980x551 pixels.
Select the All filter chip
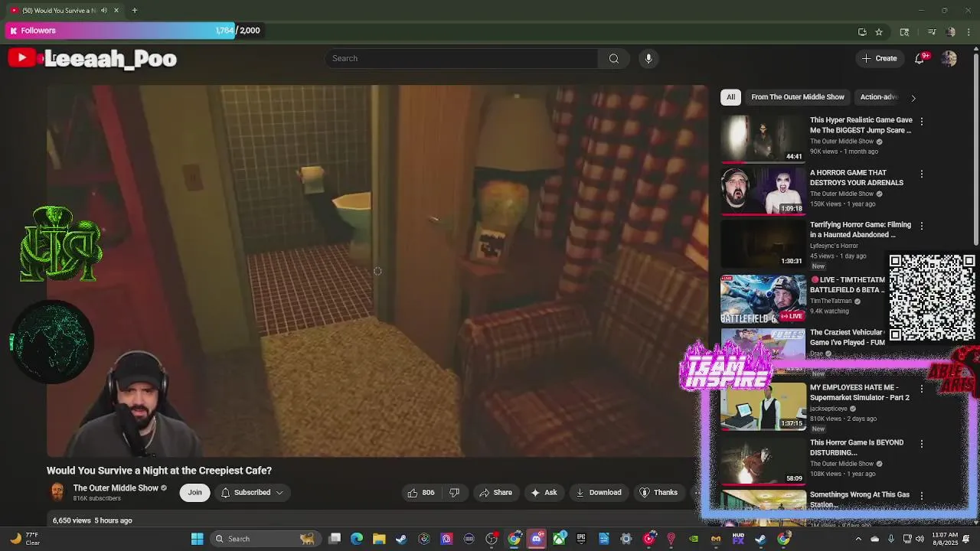pyautogui.click(x=730, y=97)
